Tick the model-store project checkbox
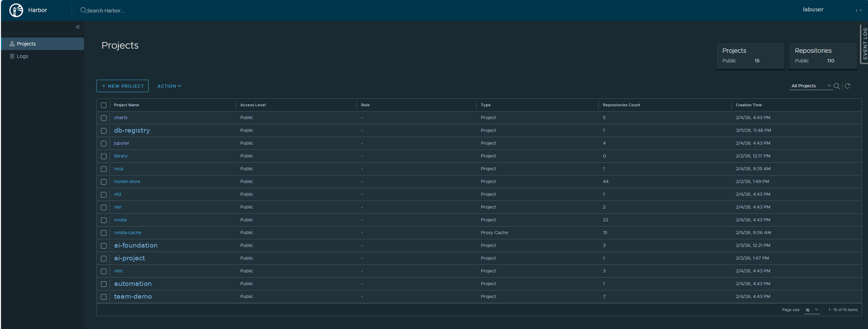The height and width of the screenshot is (329, 868). (x=104, y=182)
